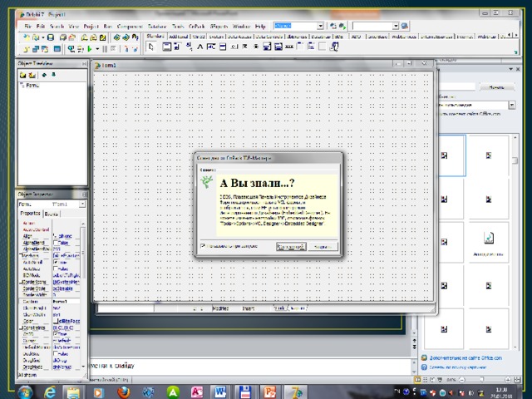This screenshot has width=532, height=399.
Task: Open the clip art media type dropdown
Action: coord(512,105)
